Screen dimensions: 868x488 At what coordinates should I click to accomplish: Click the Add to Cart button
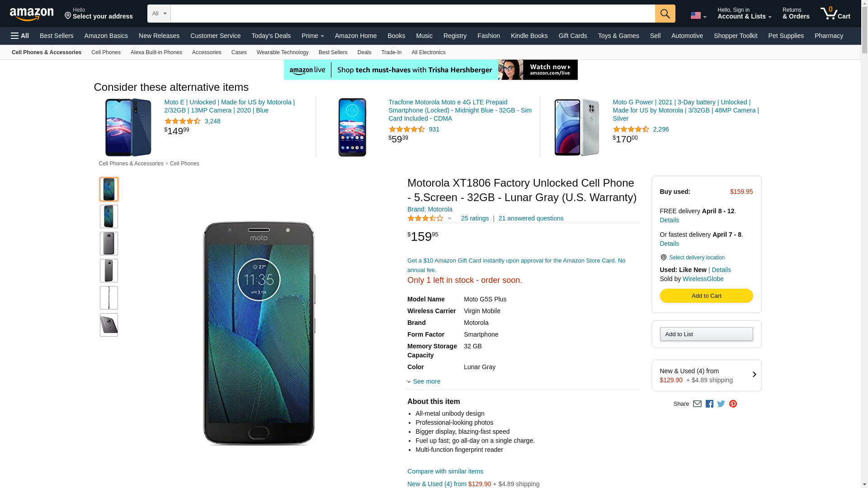click(706, 296)
